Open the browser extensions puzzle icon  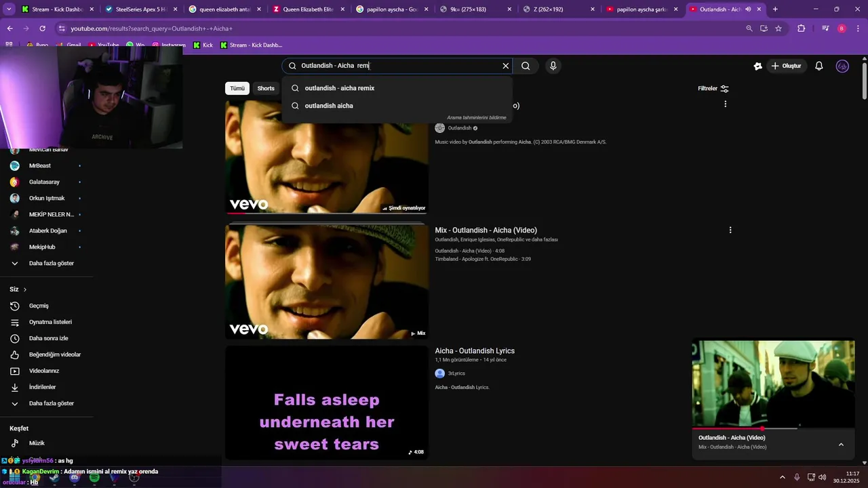pos(802,28)
